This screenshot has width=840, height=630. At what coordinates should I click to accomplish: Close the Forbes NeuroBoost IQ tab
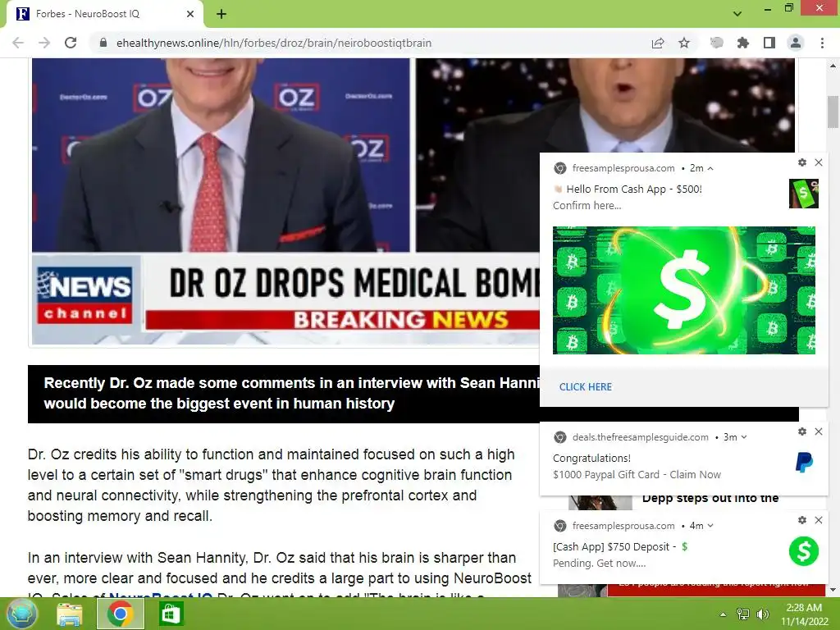pyautogui.click(x=190, y=14)
